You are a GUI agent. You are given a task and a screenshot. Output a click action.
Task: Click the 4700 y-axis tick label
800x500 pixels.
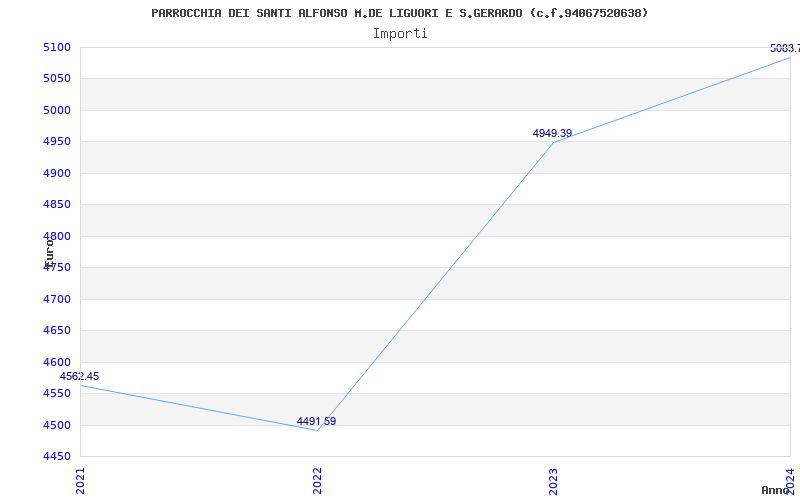click(x=57, y=299)
